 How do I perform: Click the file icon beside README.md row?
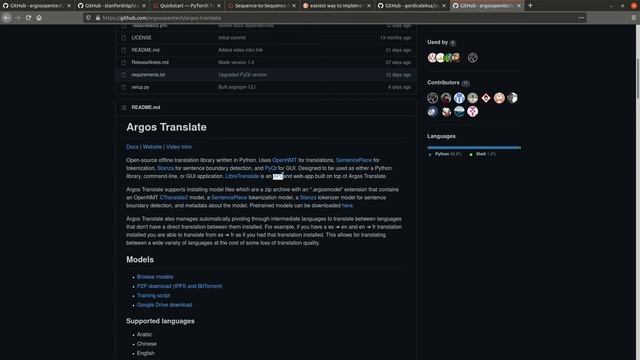(x=124, y=50)
